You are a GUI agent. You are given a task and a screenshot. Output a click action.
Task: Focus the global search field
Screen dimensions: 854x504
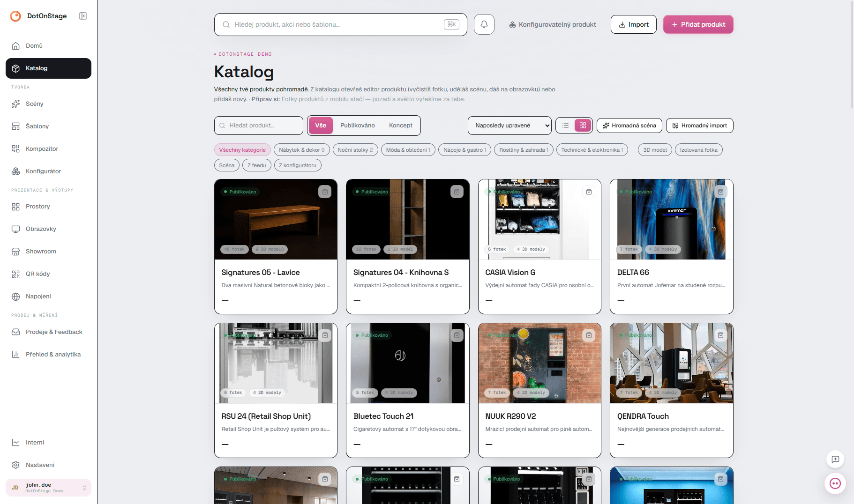[x=341, y=24]
